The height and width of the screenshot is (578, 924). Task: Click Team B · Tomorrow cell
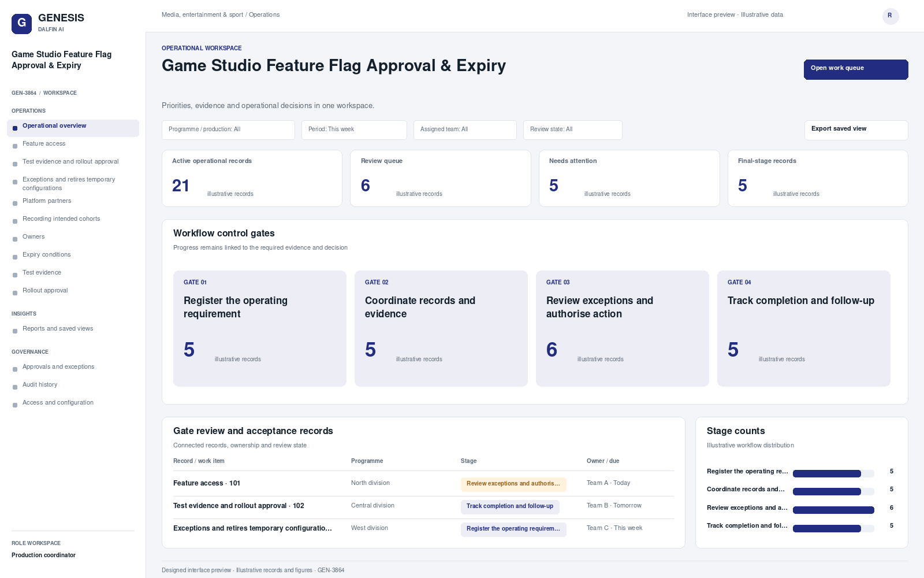[614, 505]
